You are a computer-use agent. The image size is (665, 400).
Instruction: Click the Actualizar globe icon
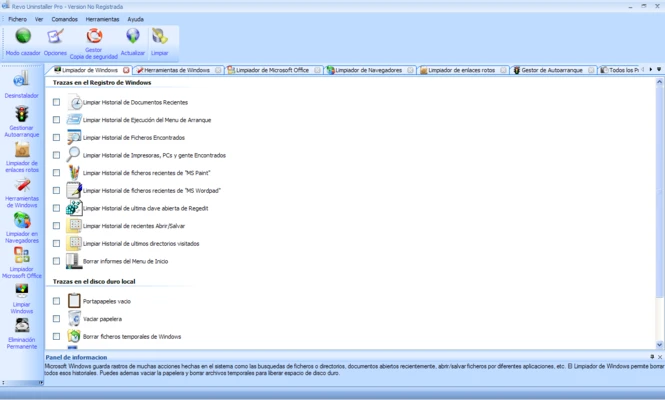coord(133,36)
